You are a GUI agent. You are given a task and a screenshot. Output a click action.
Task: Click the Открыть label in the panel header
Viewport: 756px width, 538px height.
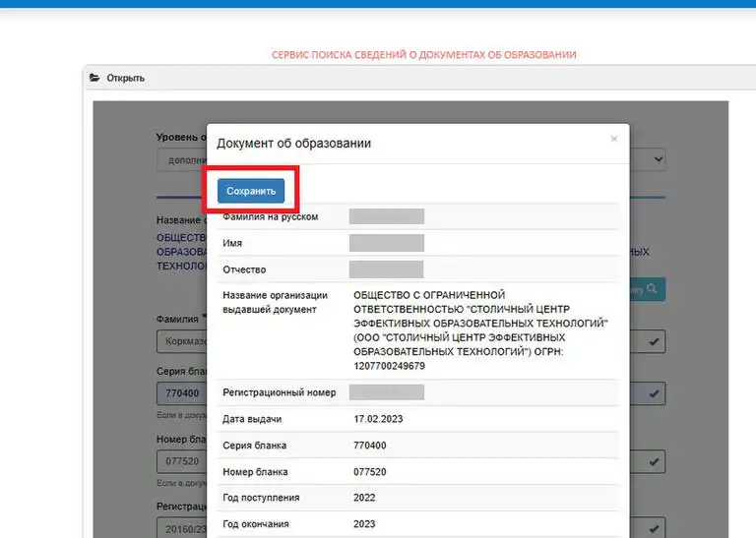coord(125,78)
